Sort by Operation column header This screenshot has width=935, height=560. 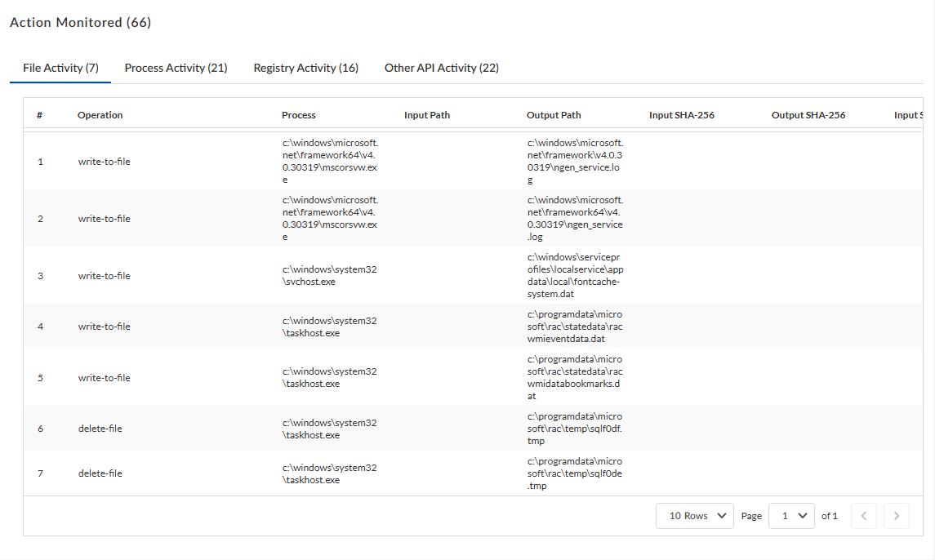[x=100, y=115]
